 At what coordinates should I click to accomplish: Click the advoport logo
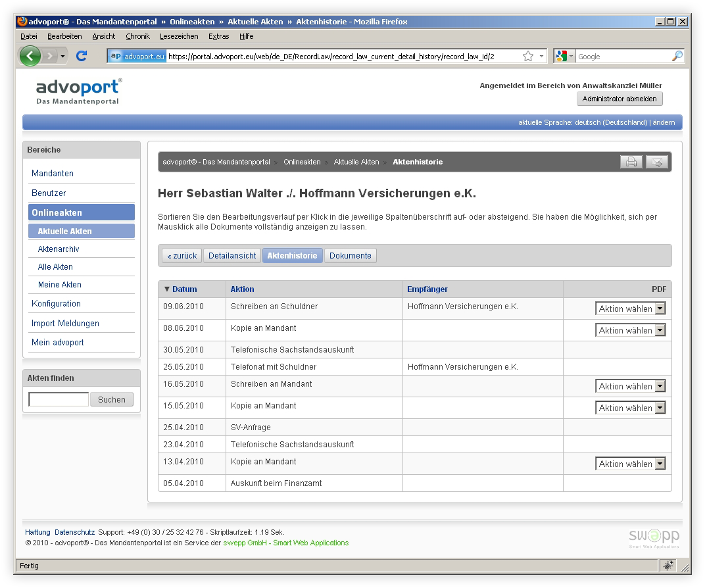point(79,91)
